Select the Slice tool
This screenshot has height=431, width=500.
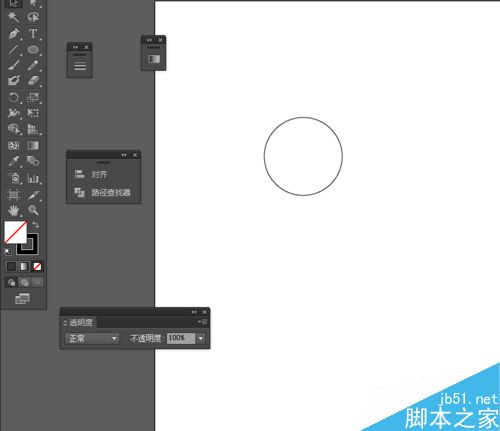pos(33,195)
